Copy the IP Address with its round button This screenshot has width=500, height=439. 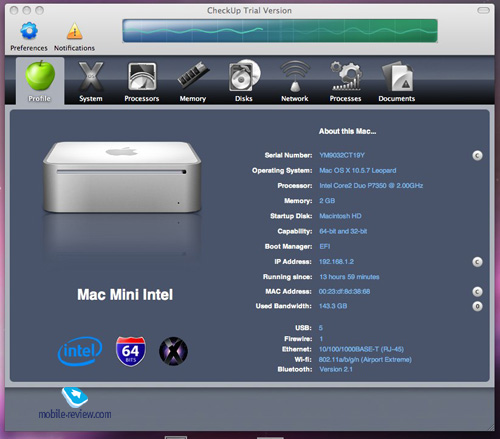click(x=477, y=262)
